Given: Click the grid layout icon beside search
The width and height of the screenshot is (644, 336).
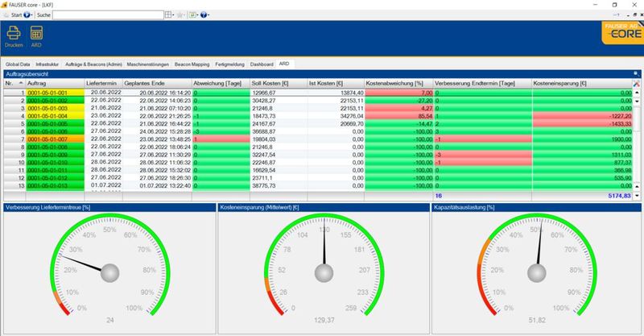Looking at the screenshot, I should pos(167,15).
